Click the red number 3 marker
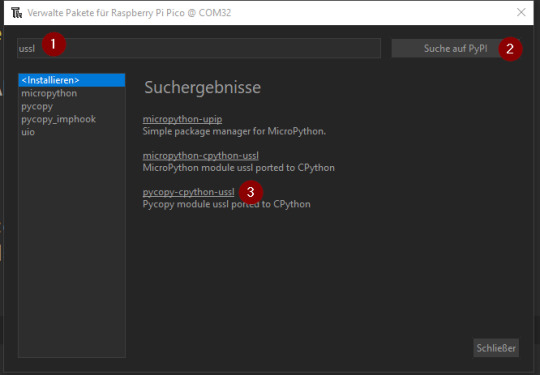This screenshot has height=375, width=540. click(251, 192)
